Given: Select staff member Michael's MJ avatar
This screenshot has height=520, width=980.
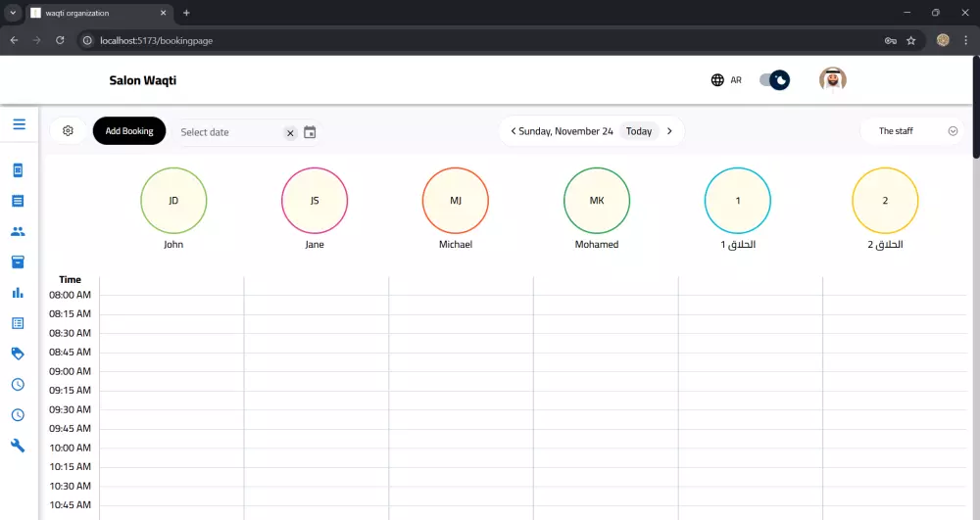Looking at the screenshot, I should pyautogui.click(x=456, y=201).
